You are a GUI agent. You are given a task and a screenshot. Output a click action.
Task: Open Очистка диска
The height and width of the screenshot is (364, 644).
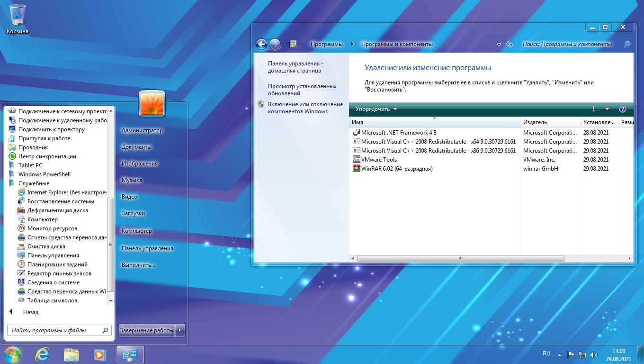pyautogui.click(x=42, y=246)
